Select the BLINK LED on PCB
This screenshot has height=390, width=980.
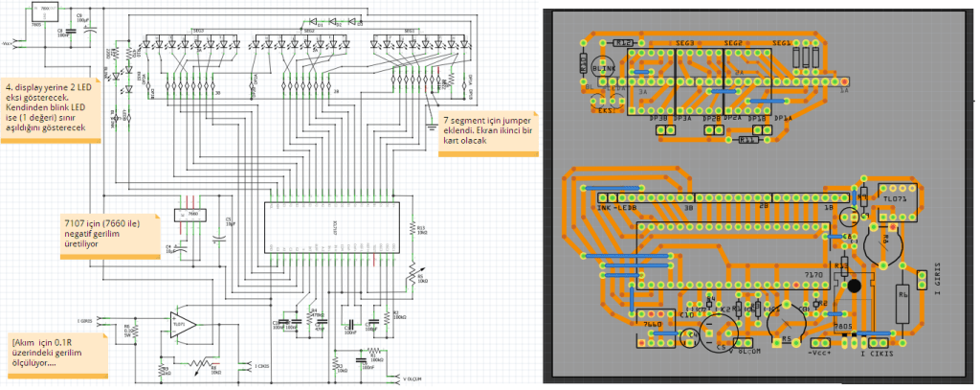pyautogui.click(x=602, y=69)
